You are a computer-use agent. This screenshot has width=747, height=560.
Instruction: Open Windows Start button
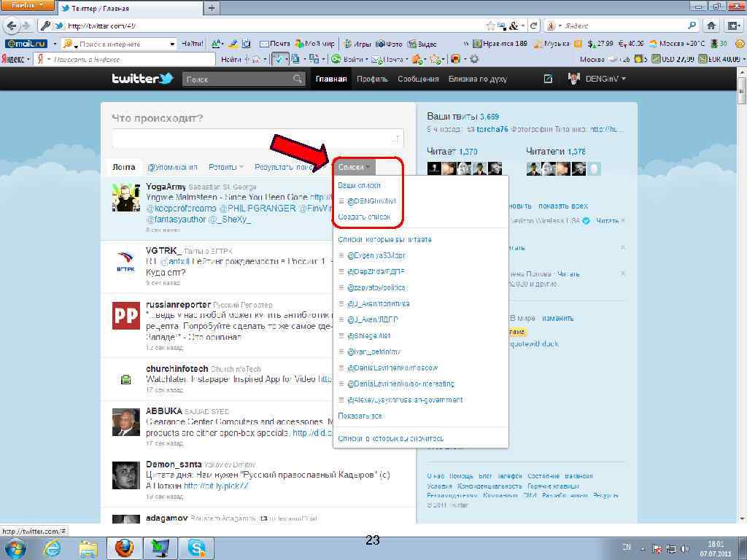coord(15,548)
